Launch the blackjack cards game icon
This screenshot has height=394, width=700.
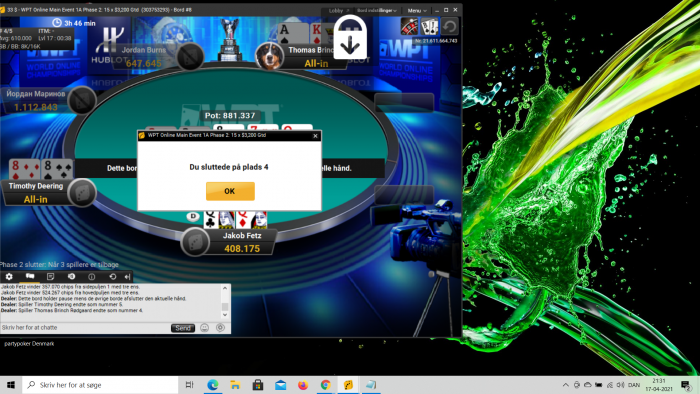tap(429, 27)
